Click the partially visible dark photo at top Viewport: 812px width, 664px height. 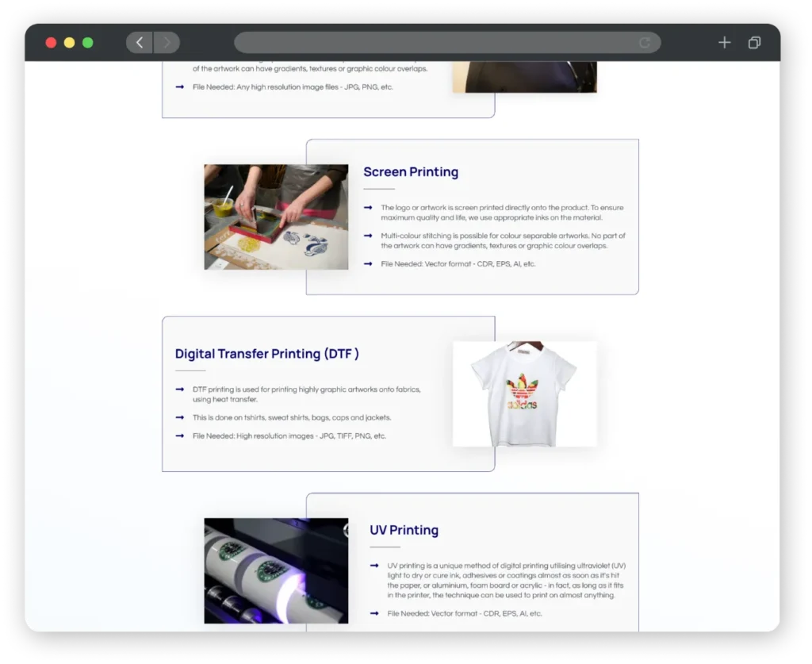(525, 77)
